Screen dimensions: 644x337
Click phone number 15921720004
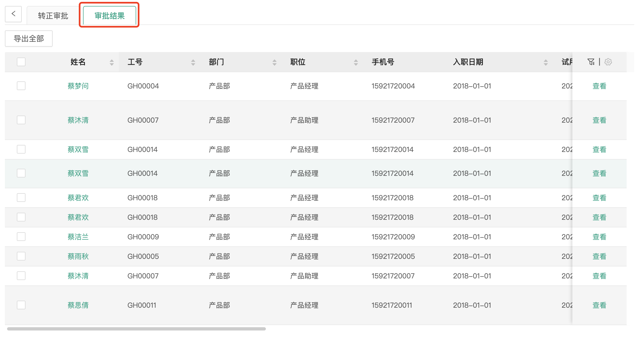tap(393, 86)
